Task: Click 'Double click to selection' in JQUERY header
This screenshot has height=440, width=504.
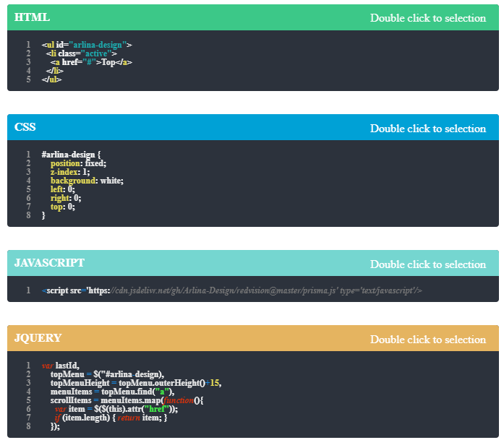Action: coord(428,340)
